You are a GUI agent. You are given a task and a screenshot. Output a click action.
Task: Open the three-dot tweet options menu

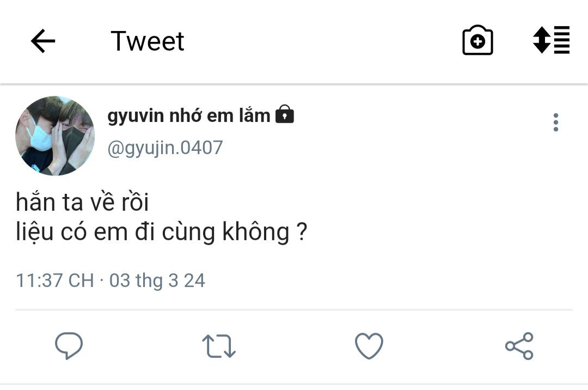[556, 122]
